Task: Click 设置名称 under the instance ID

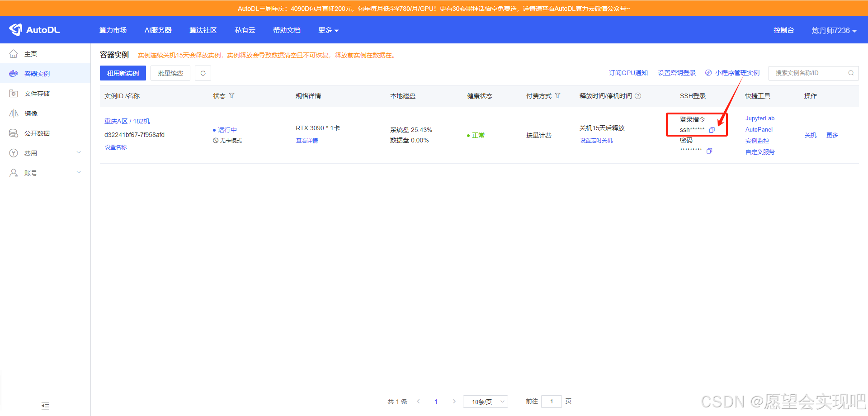Action: click(116, 147)
